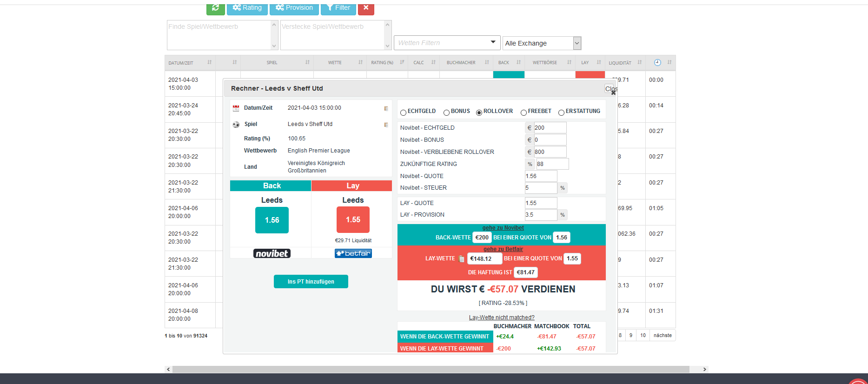Click the Novibet ECHTGELD amount field
The image size is (868, 384).
pos(550,128)
